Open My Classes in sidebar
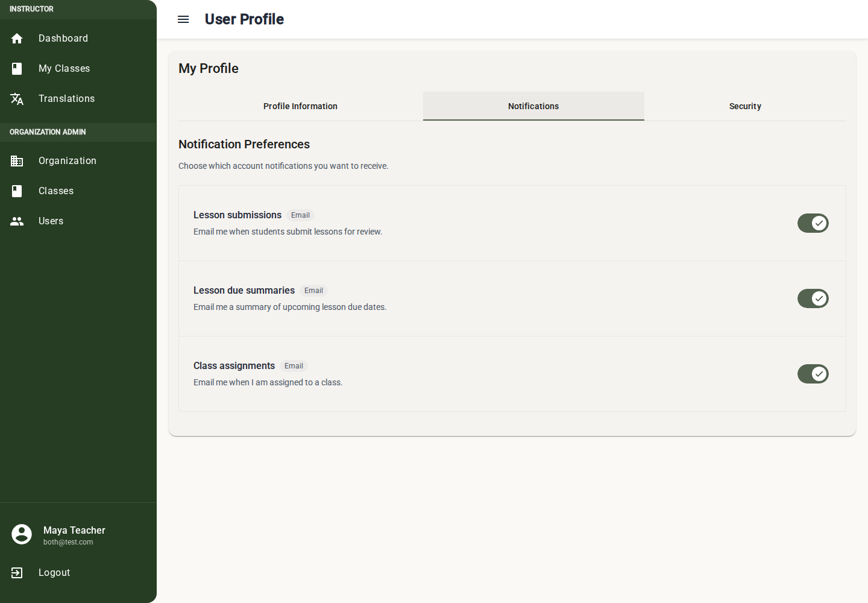The image size is (868, 603). [78, 69]
